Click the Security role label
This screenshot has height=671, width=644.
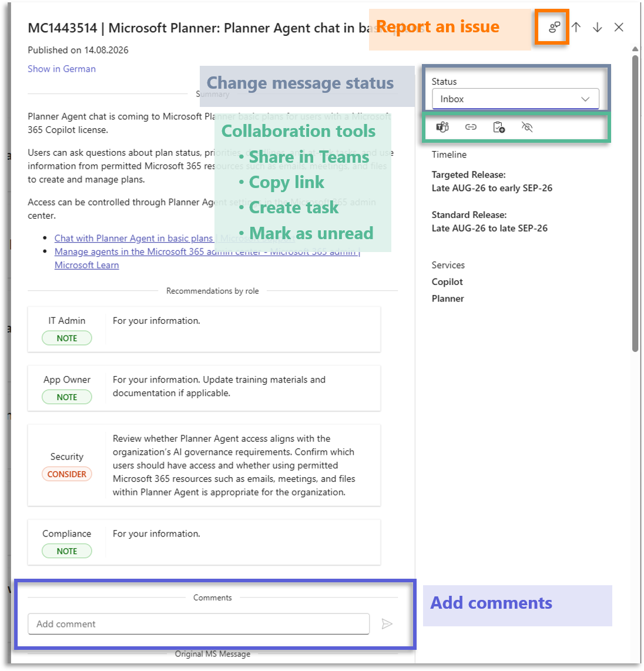tap(67, 457)
